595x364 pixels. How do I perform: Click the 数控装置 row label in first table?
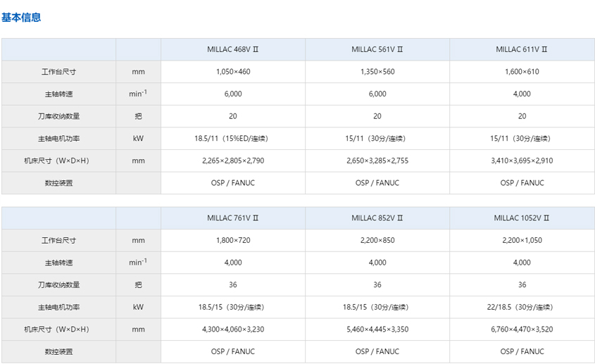pyautogui.click(x=59, y=183)
